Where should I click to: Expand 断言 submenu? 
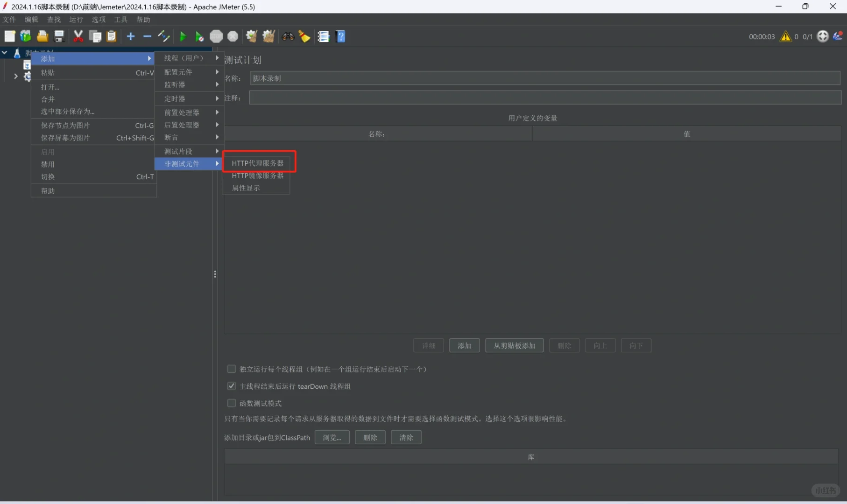[x=189, y=137]
